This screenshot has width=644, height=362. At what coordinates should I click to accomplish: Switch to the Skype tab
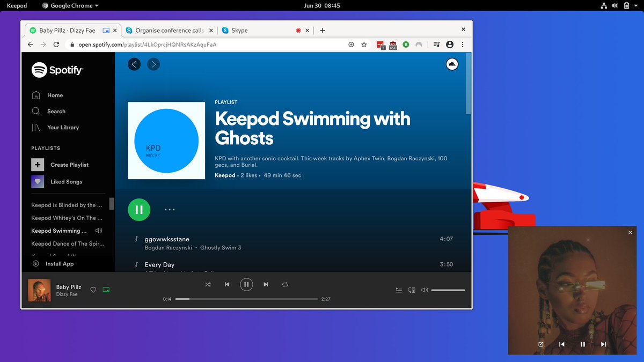266,31
